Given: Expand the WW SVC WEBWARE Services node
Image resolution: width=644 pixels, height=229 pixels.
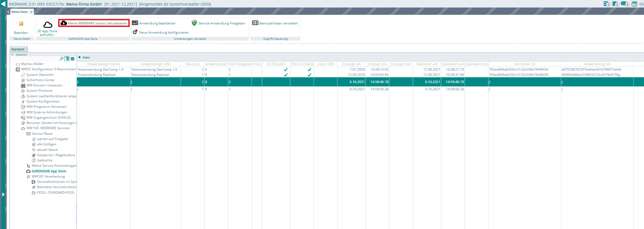Looking at the screenshot, I should coord(23,128).
